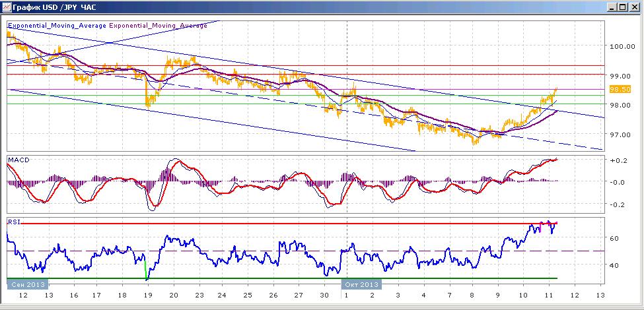
Task: Click the 60 RSI scale value
Action: tap(614, 238)
